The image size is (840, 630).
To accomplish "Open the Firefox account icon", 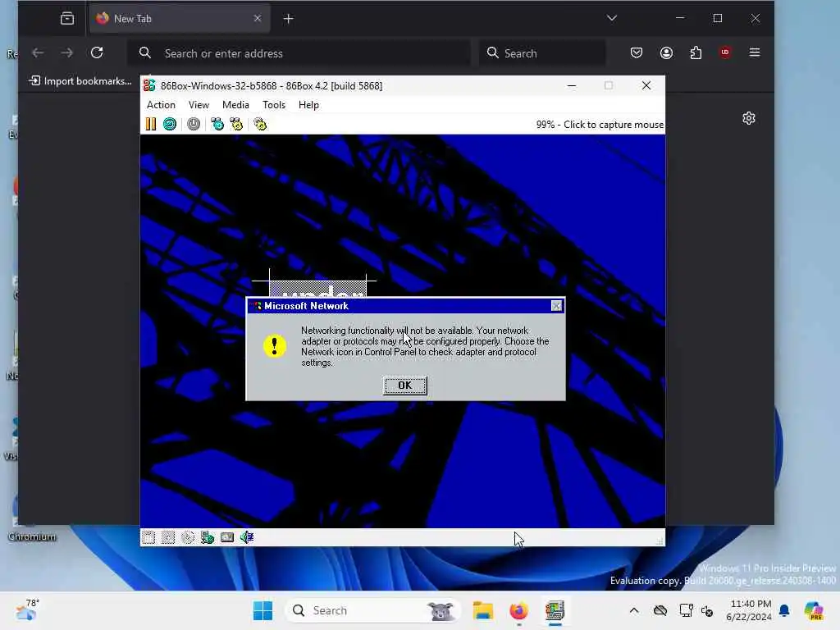I will (666, 53).
